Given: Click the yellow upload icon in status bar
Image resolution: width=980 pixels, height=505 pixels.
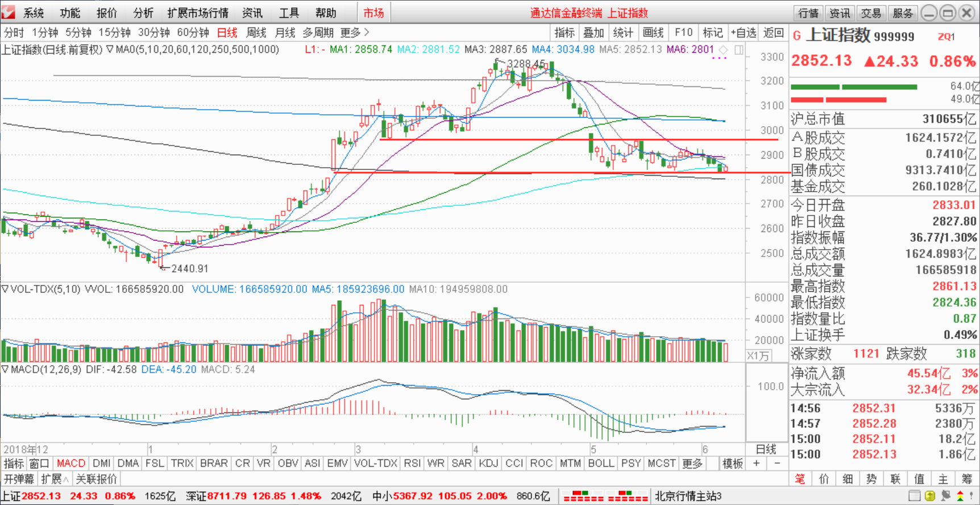Looking at the screenshot, I should (x=930, y=496).
